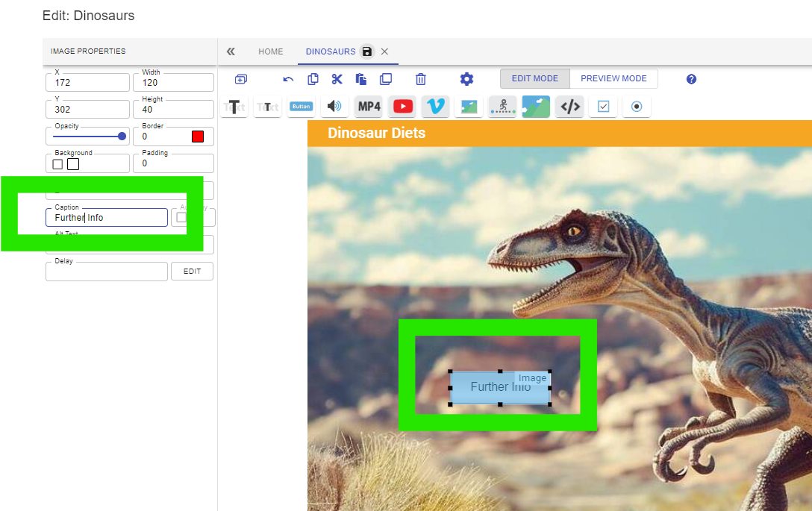Switch to PREVIEW MODE

click(613, 78)
